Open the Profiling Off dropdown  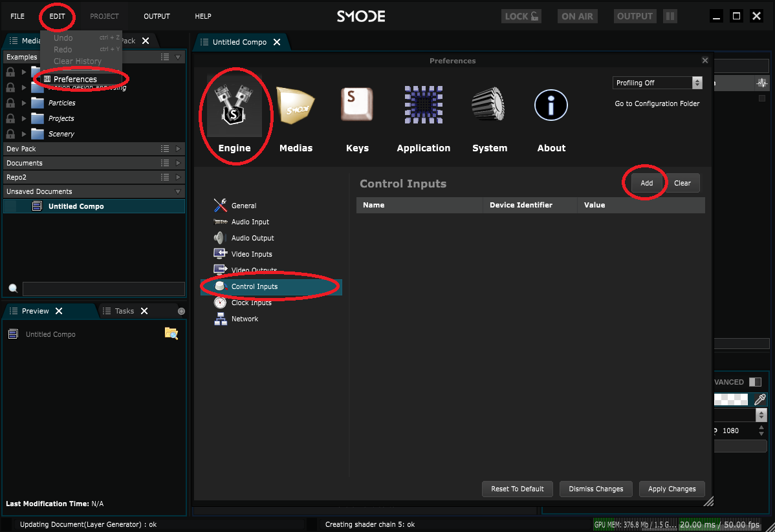click(657, 83)
